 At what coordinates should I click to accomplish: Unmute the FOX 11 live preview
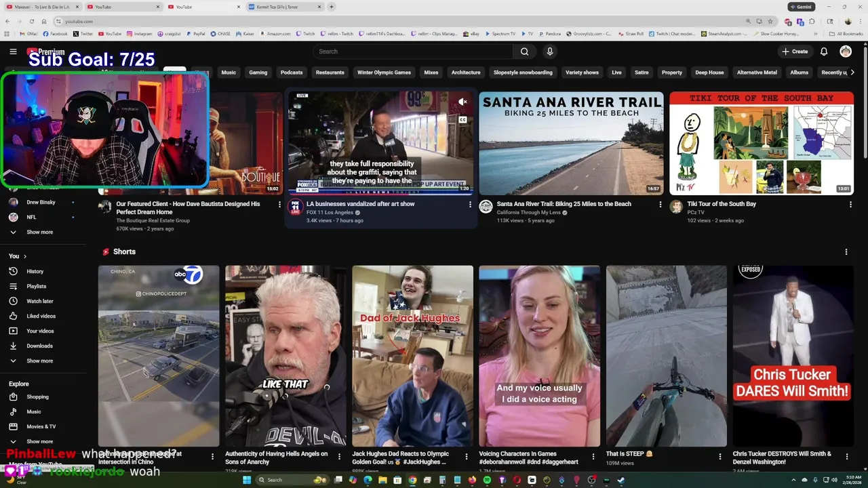462,102
